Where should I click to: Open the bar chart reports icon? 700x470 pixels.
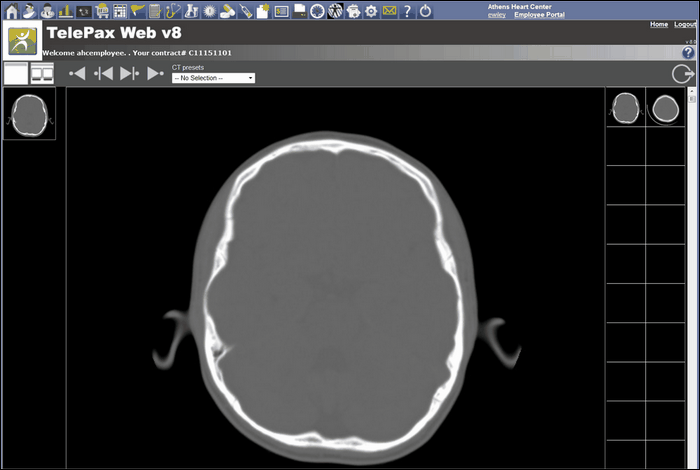(x=65, y=11)
